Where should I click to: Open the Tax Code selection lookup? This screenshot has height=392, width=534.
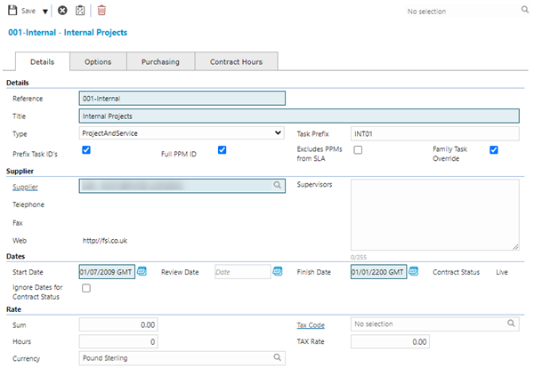(512, 324)
